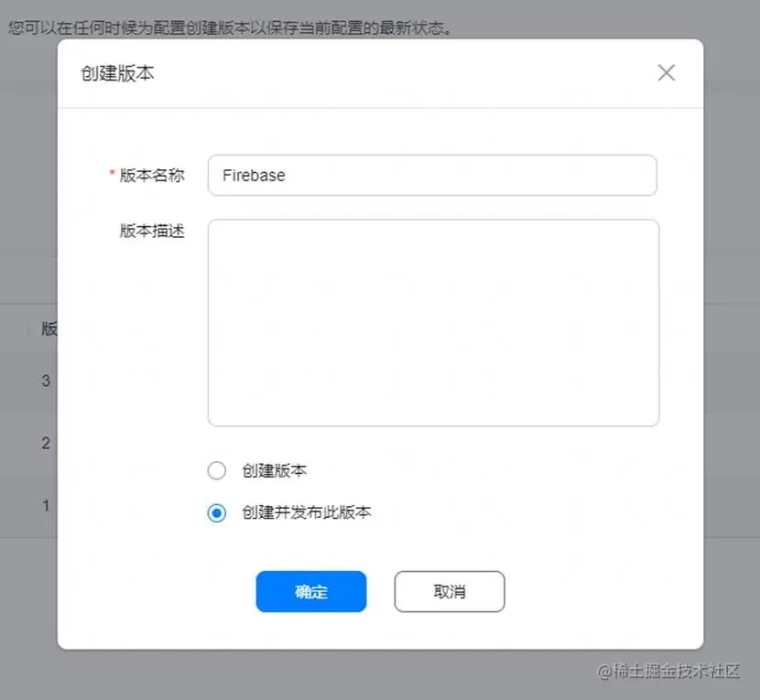This screenshot has height=700, width=760.
Task: Select version row 1 behind the dialog
Action: (x=46, y=506)
